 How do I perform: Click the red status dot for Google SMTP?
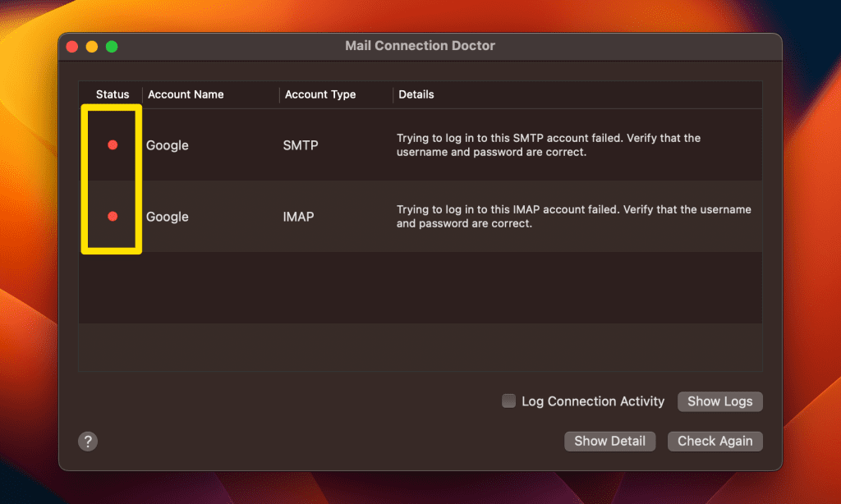point(113,145)
